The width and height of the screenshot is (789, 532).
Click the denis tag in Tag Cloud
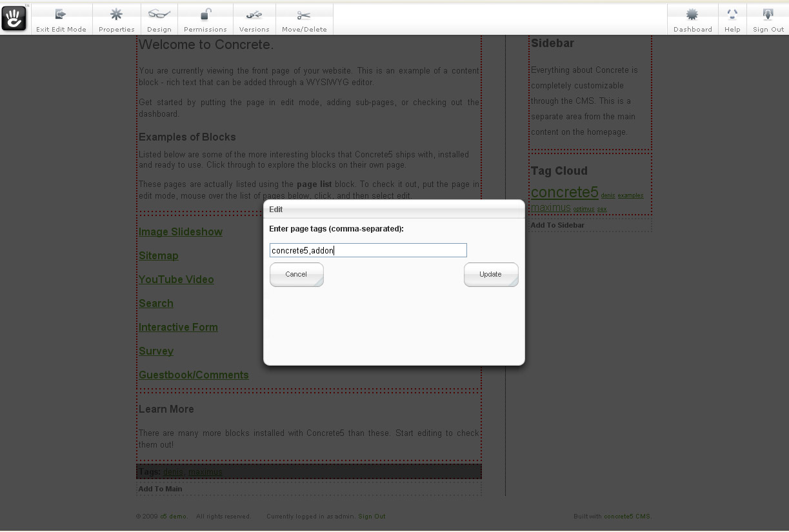[608, 195]
